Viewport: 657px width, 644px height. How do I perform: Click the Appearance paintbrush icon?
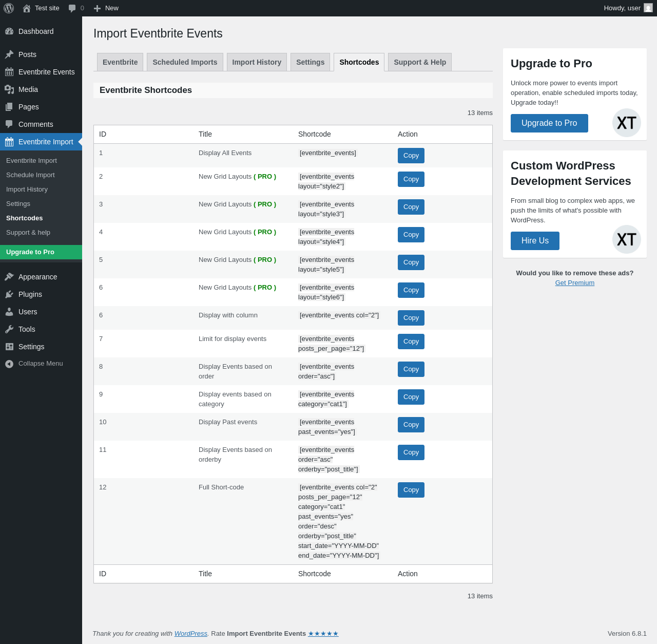pos(9,277)
